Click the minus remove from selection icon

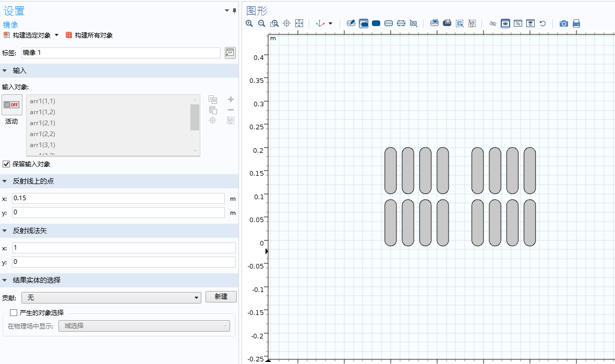tap(231, 110)
